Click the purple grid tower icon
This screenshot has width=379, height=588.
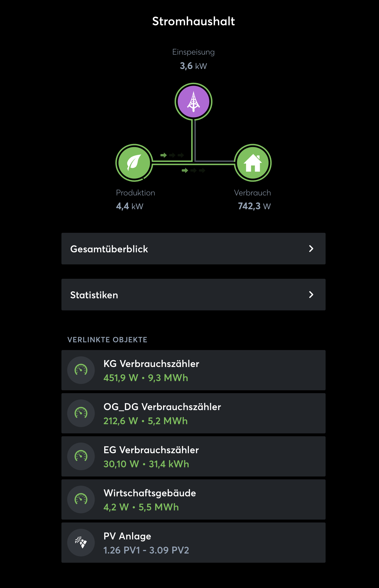194,102
